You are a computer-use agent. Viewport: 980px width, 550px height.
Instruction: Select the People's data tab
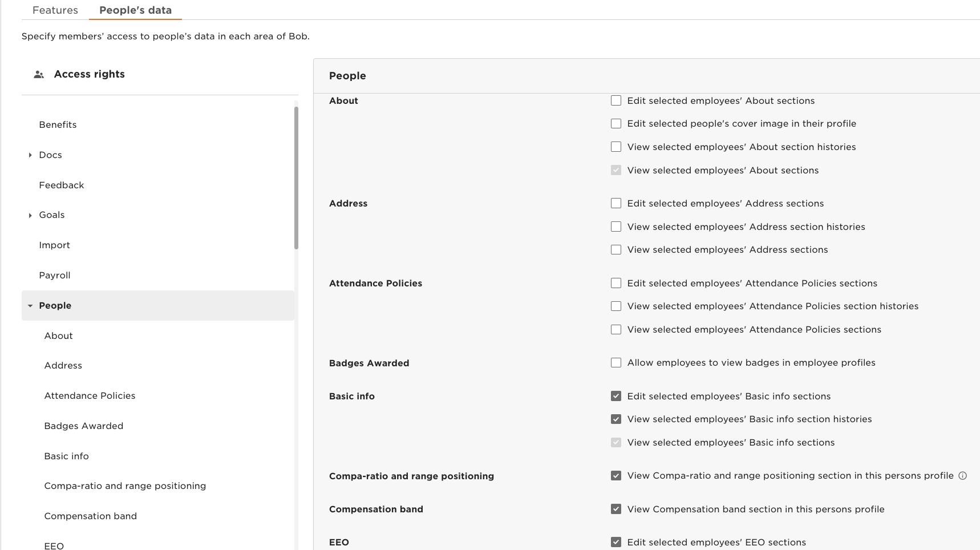pos(135,10)
